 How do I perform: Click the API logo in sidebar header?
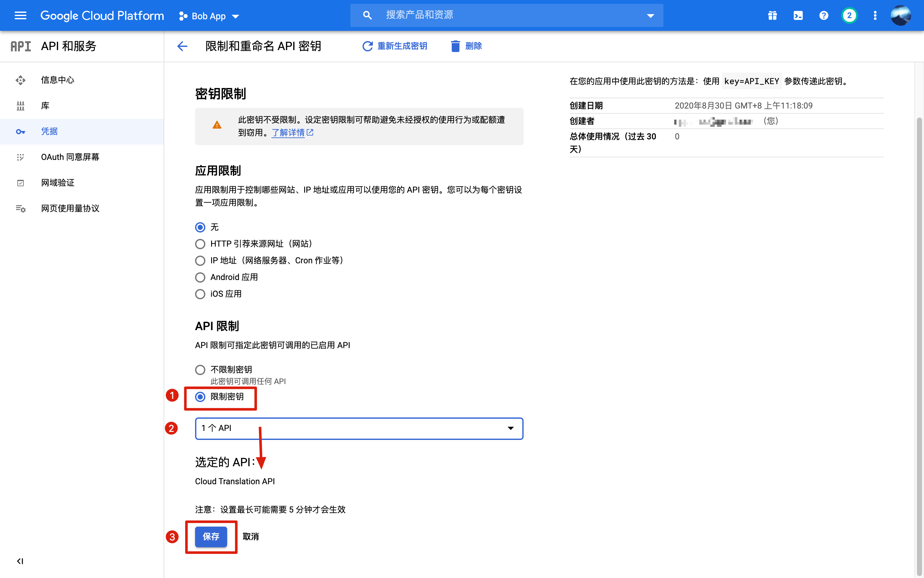pos(21,46)
